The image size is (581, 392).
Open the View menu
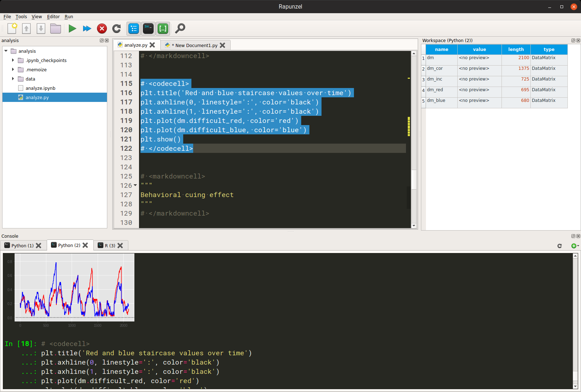click(37, 17)
